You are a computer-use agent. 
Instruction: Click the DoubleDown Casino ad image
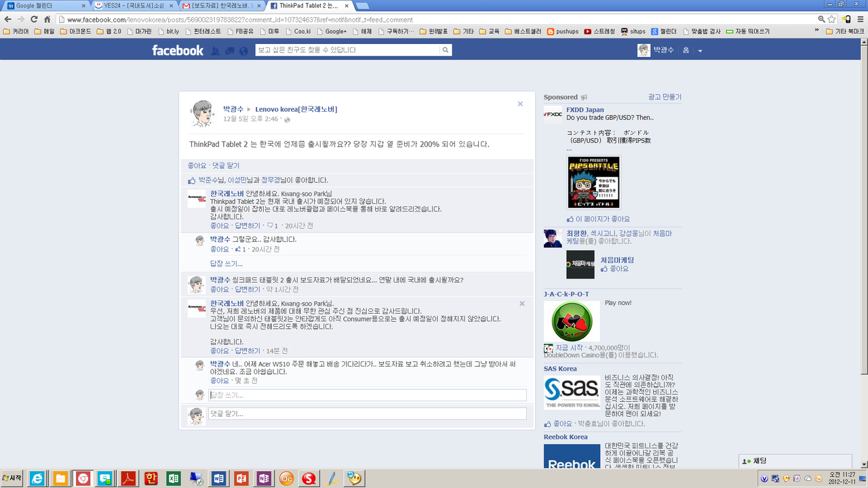pyautogui.click(x=572, y=321)
